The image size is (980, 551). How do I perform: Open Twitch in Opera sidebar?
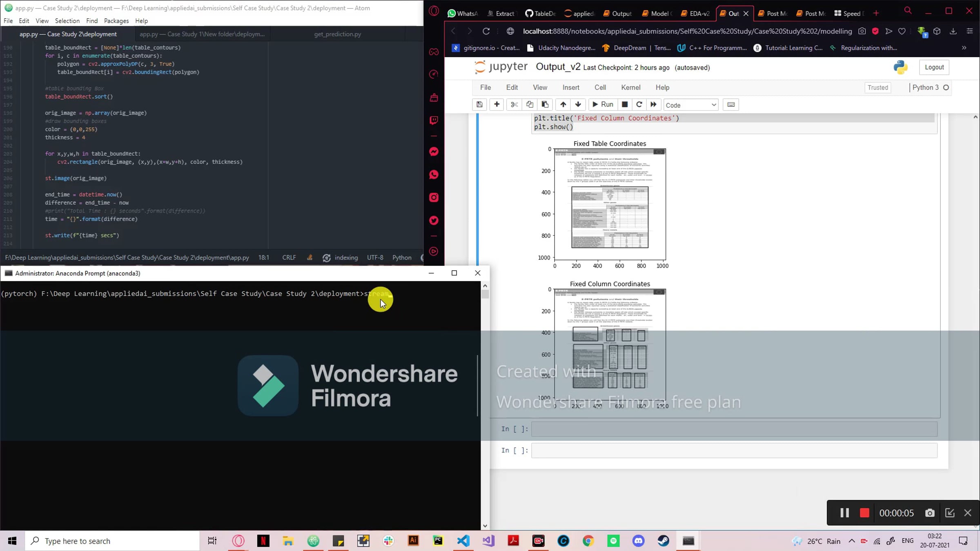[x=434, y=120]
